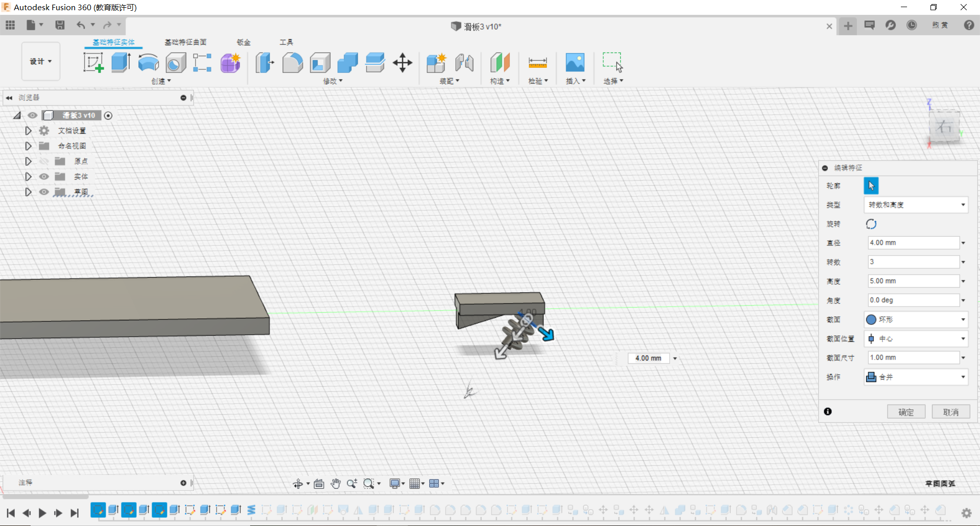
Task: Jump to timeline beginning
Action: pyautogui.click(x=11, y=513)
